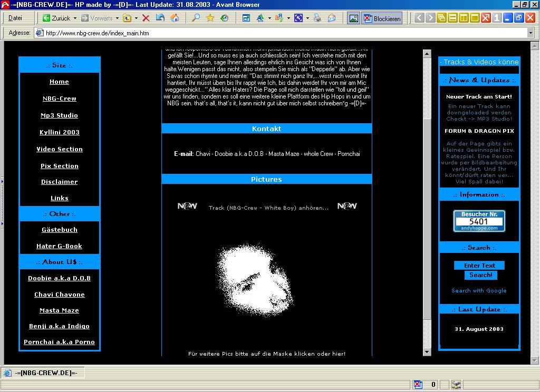Click the Print icon in toolbar
The width and height of the screenshot is (540, 392).
(x=317, y=18)
